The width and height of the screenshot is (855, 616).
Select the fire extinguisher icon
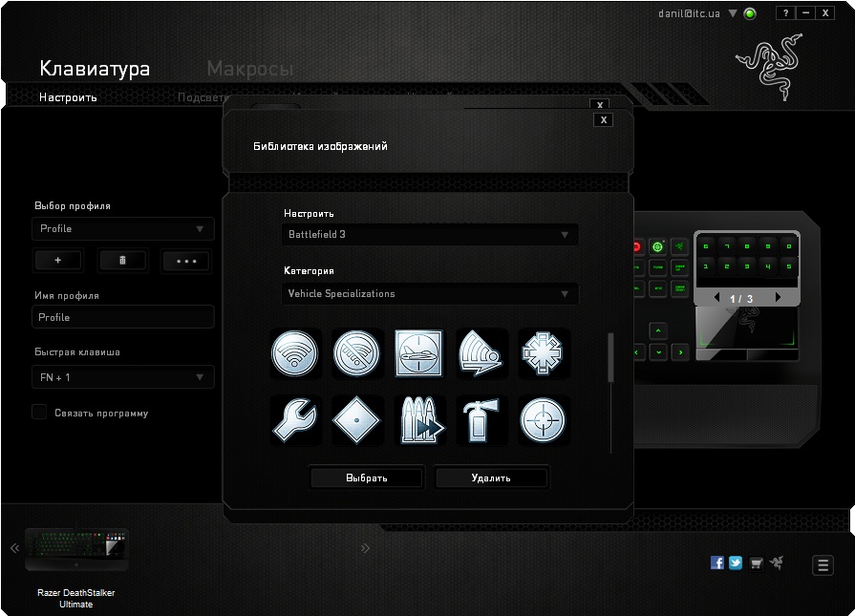click(x=481, y=420)
